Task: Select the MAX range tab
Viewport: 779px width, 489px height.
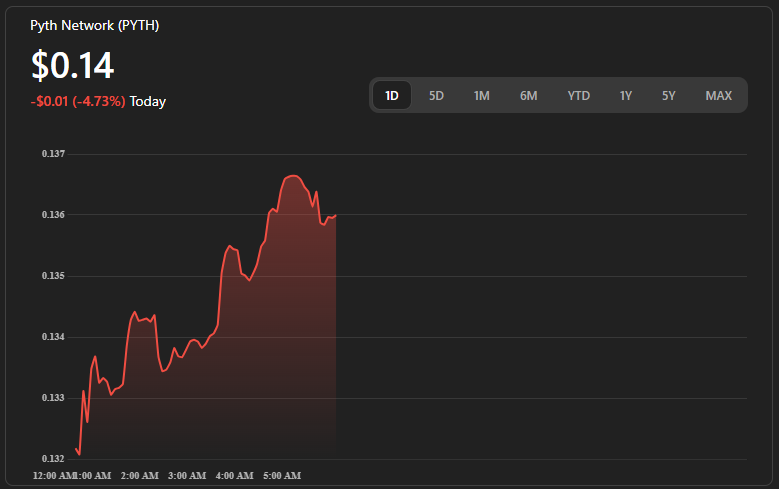Action: [719, 95]
